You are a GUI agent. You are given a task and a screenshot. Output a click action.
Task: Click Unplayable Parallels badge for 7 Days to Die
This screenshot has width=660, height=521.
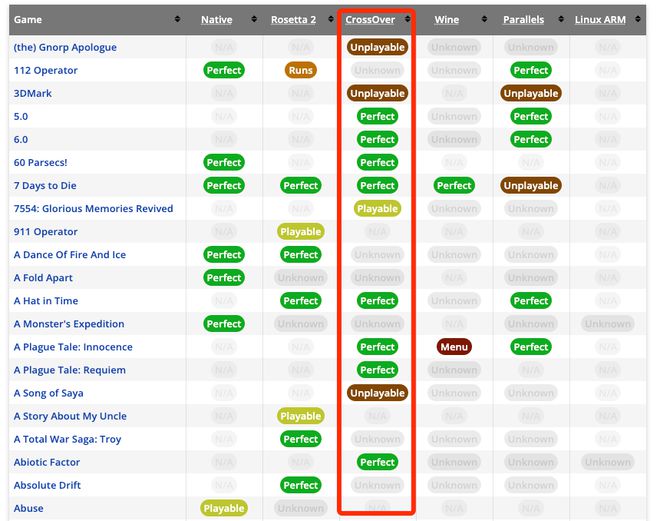coord(531,186)
